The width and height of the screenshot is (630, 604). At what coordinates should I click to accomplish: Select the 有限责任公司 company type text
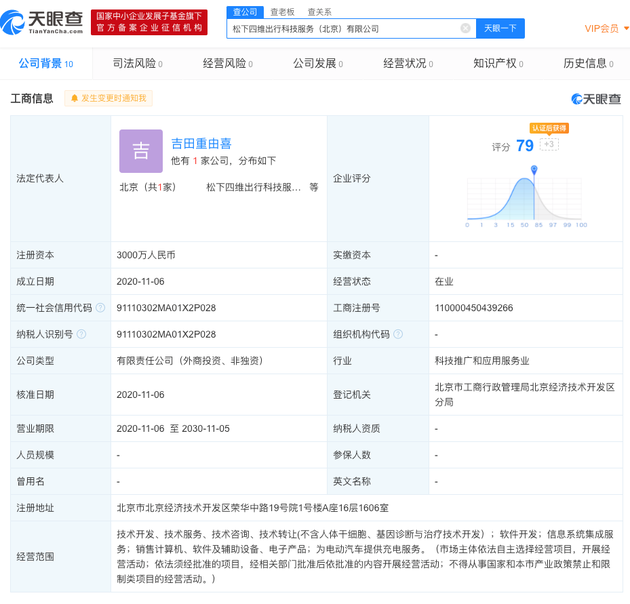[190, 361]
